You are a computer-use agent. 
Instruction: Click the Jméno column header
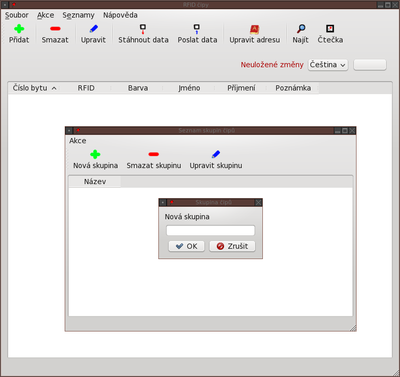tap(189, 88)
